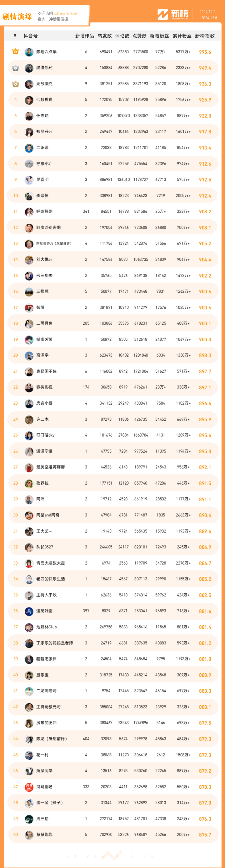Image resolution: width=225 pixels, height=868 pixels.
Task: Click the date range 2024.12.2-2024.12.8
Action: (x=208, y=15)
